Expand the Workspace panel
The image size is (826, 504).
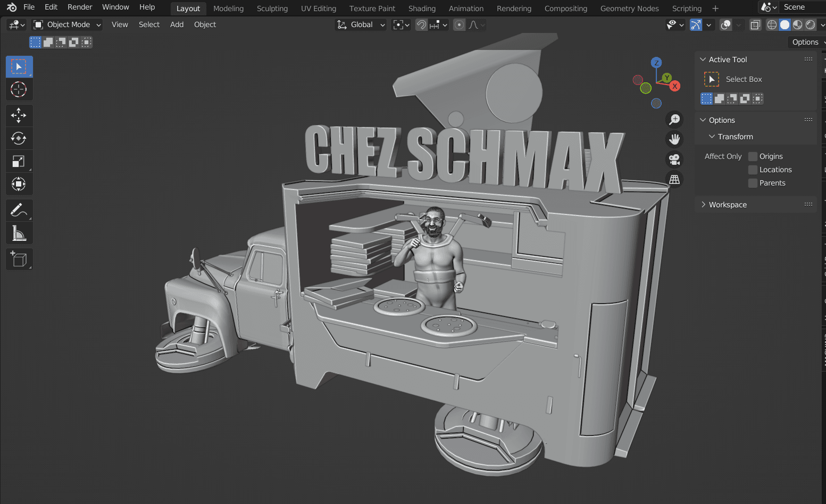point(703,205)
